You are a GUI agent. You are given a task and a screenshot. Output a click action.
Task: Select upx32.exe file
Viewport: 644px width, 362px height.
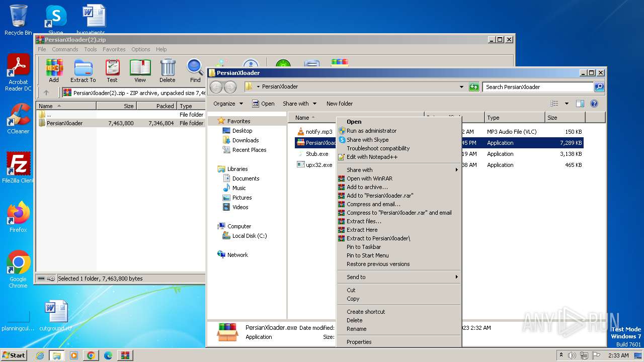click(315, 165)
